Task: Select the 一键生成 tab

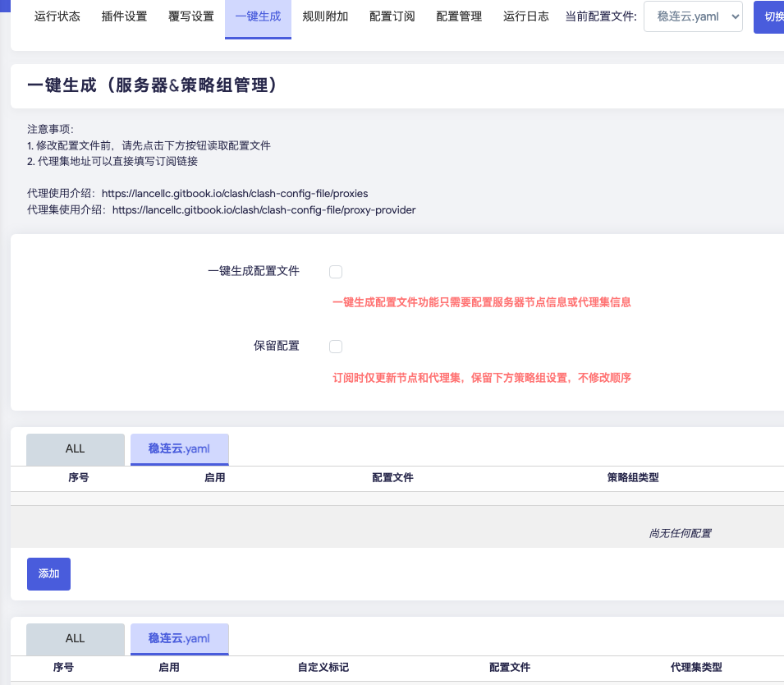Action: 258,16
